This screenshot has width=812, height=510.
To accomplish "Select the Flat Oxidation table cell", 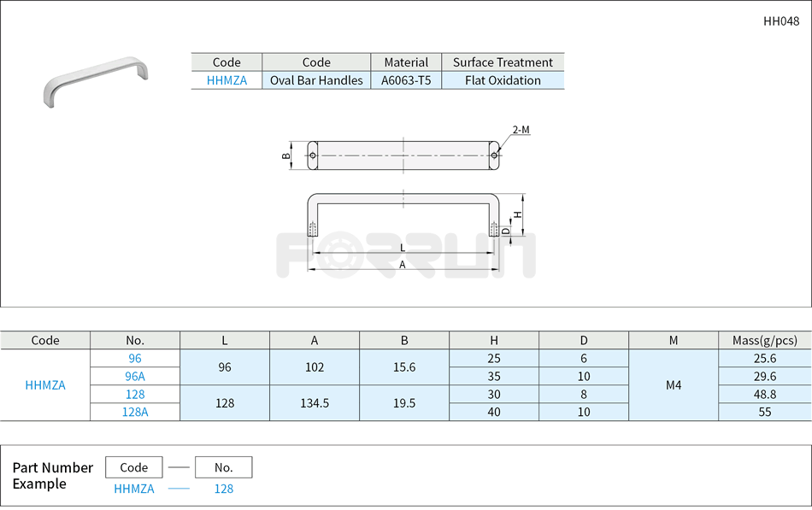I will 503,79.
